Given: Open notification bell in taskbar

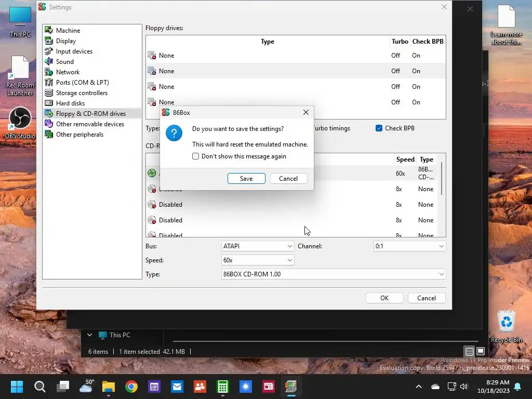Looking at the screenshot, I should 518,387.
